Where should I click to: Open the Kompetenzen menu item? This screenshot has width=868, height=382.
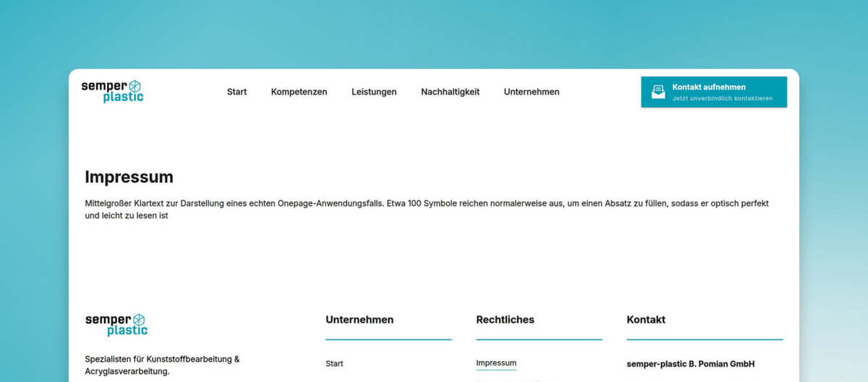299,92
